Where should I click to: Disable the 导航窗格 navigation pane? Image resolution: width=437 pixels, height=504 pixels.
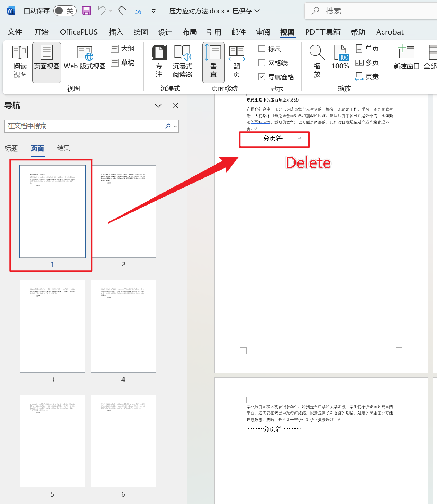(262, 76)
